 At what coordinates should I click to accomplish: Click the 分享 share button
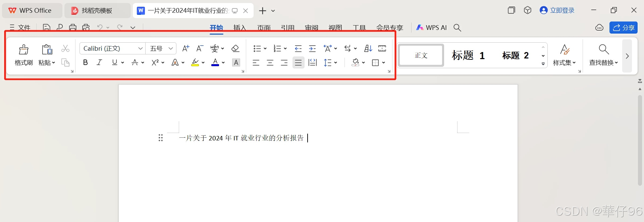[624, 28]
